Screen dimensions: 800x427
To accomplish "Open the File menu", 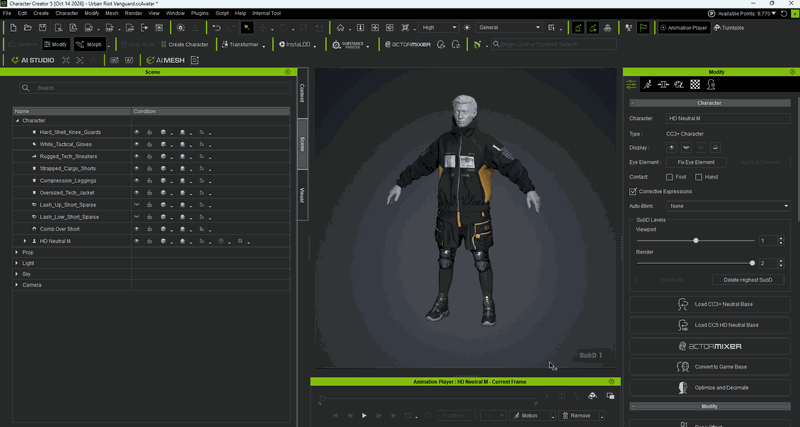I will click(x=7, y=13).
